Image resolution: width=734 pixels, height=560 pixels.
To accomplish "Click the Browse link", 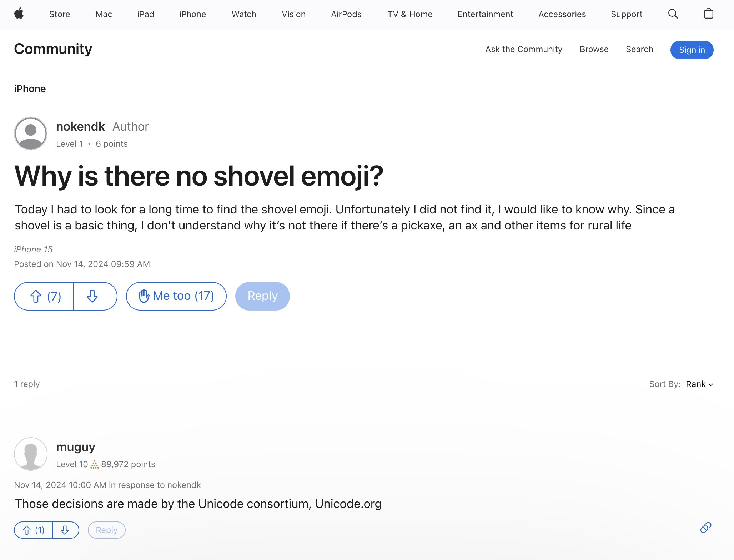I will click(594, 49).
